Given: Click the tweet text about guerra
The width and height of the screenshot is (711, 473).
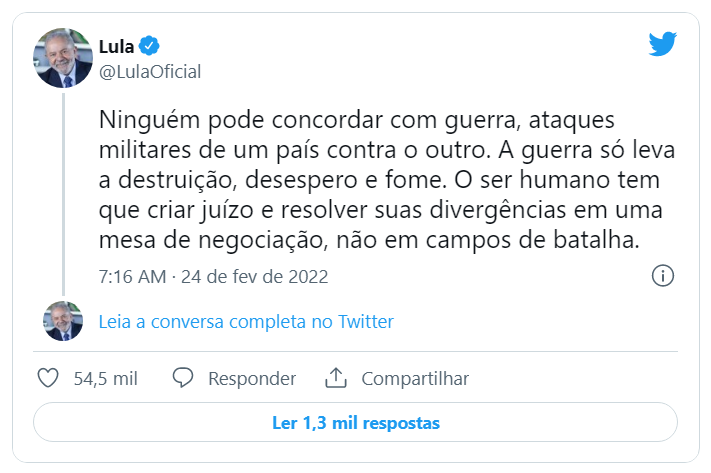Looking at the screenshot, I should click(387, 180).
